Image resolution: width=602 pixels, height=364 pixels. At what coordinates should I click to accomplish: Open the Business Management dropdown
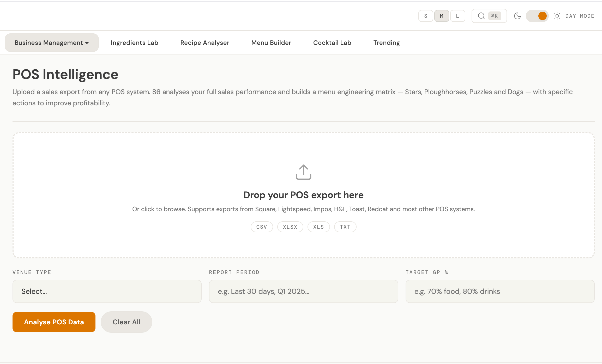tap(51, 43)
